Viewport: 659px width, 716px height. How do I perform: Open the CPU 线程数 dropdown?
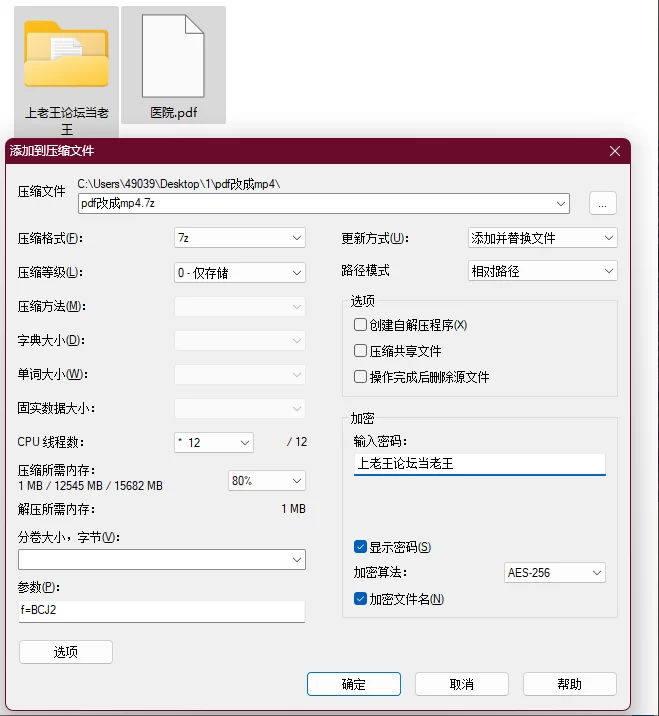(x=214, y=442)
